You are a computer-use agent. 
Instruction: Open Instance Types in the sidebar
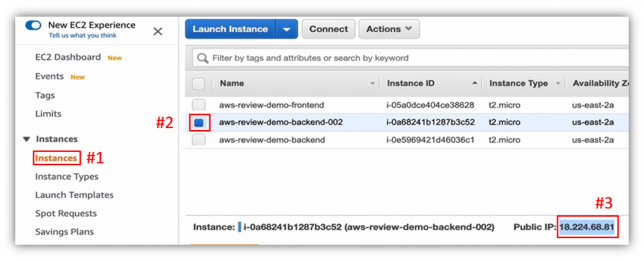click(67, 176)
